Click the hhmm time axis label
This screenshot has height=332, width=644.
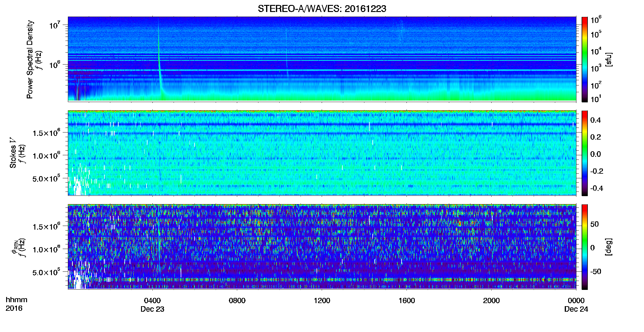(x=17, y=300)
